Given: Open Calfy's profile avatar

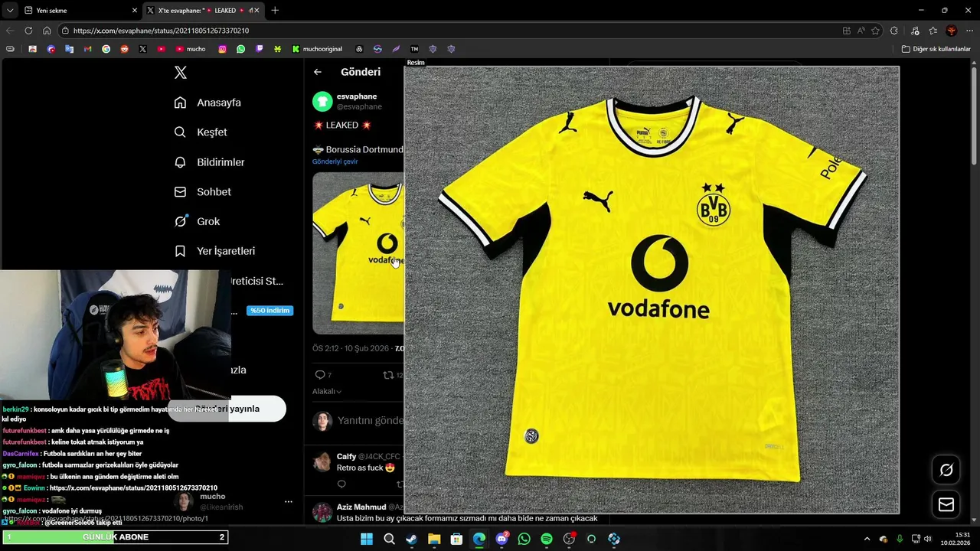Looking at the screenshot, I should [x=322, y=461].
